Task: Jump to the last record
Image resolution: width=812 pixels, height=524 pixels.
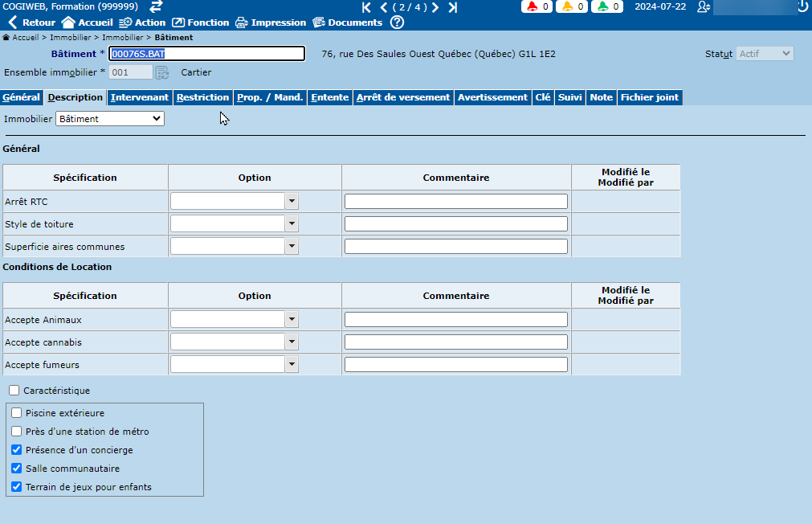Action: (453, 7)
